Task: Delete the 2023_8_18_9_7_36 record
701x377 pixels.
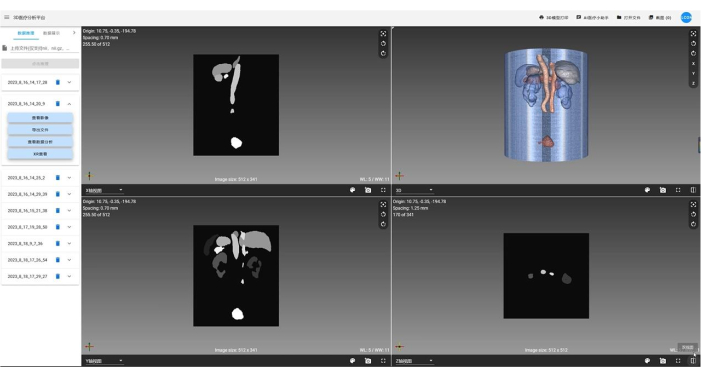Action: click(58, 243)
